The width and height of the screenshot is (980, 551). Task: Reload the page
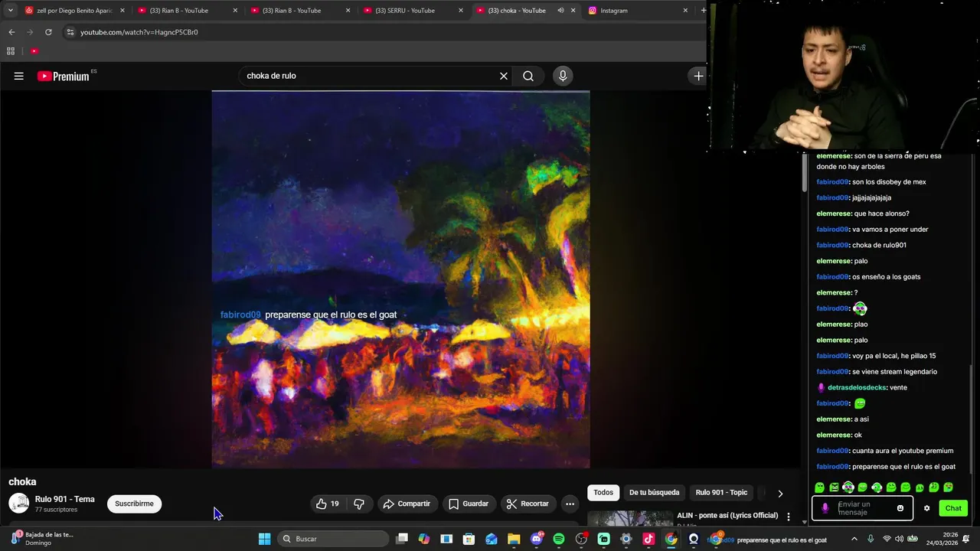(48, 32)
